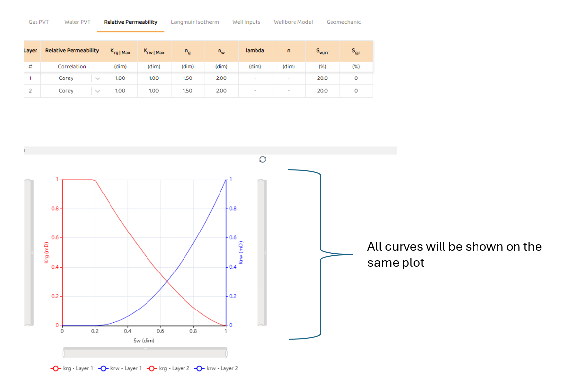588x388 pixels.
Task: Switch to the Gas PVT tab
Action: point(38,22)
